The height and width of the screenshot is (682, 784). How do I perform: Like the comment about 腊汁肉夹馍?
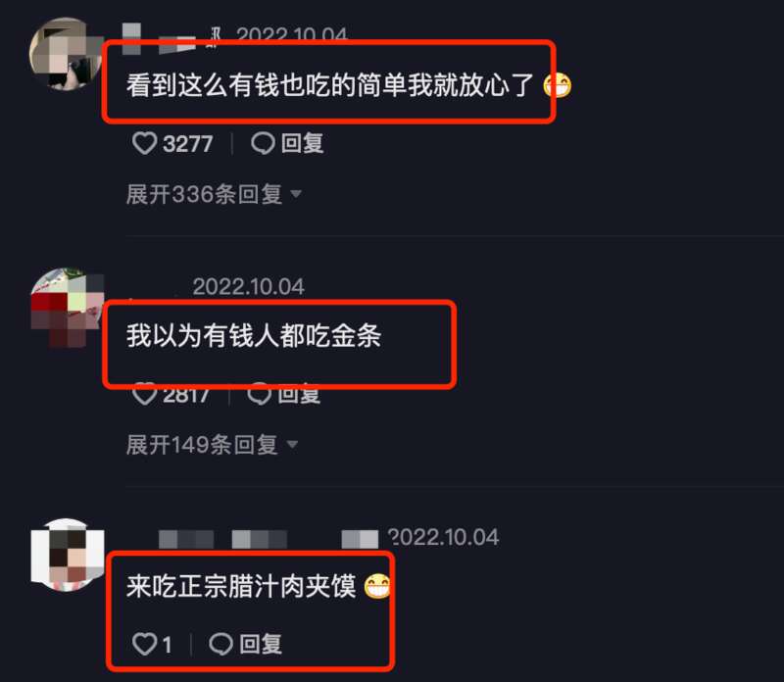click(x=144, y=644)
